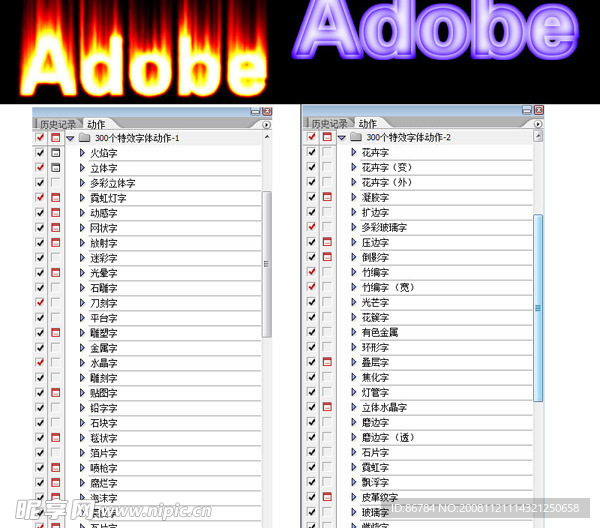600x528 pixels.
Task: Select 动作 tab in left panel
Action: point(96,124)
